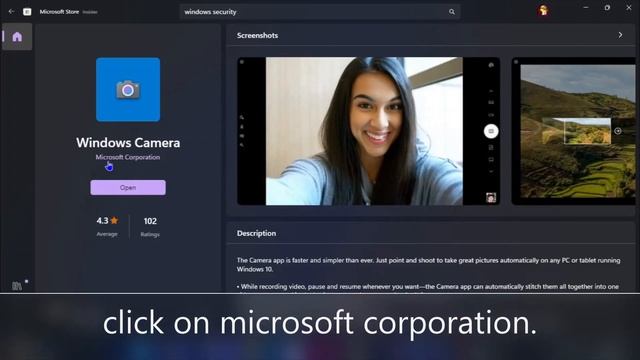This screenshot has height=360, width=640.
Task: Open the user profile avatar
Action: 543,11
